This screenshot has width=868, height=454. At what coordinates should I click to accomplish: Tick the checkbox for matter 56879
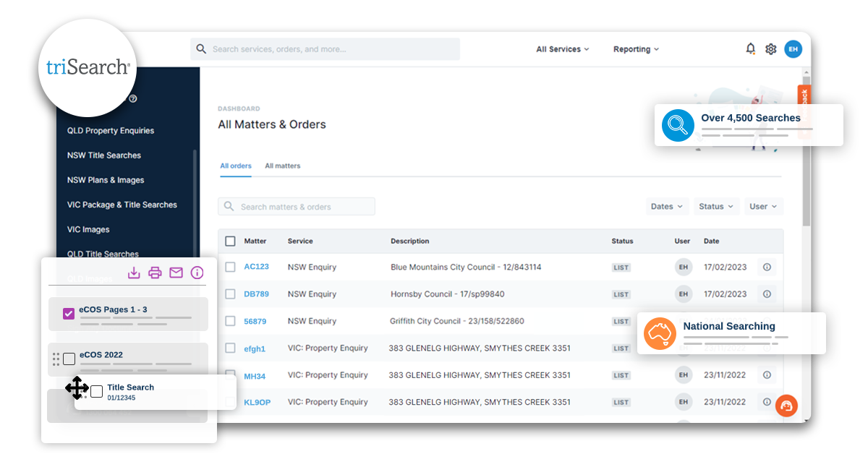coord(230,321)
